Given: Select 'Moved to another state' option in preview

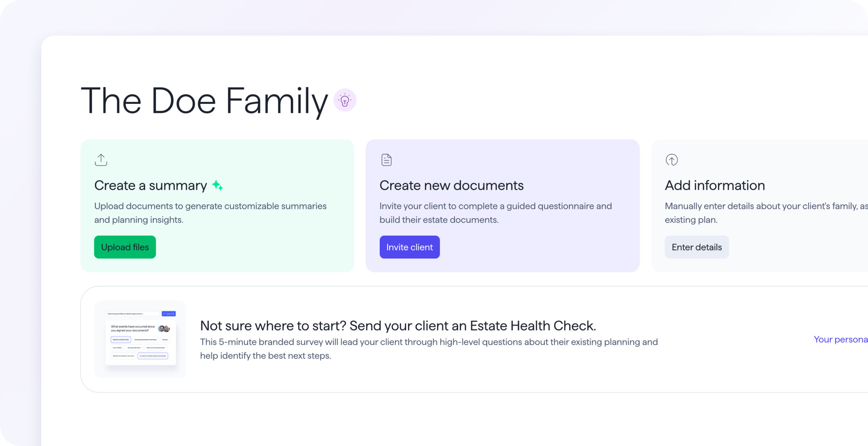Looking at the screenshot, I should (121, 340).
